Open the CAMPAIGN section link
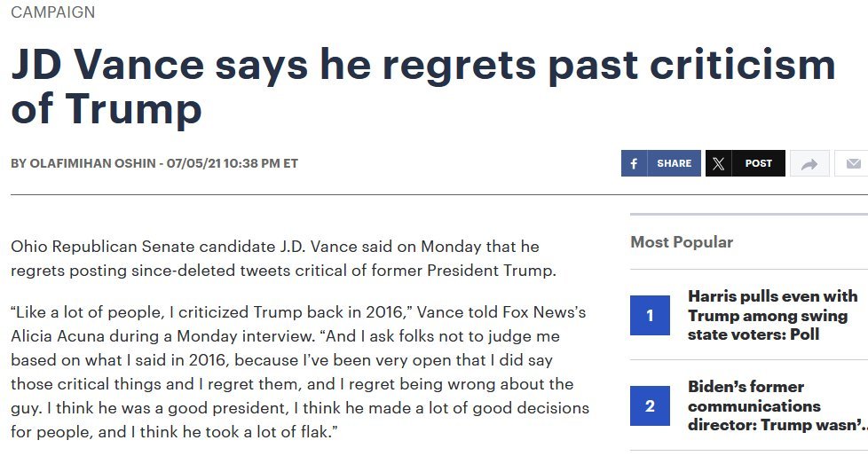Viewport: 868px width, 456px height. click(52, 12)
